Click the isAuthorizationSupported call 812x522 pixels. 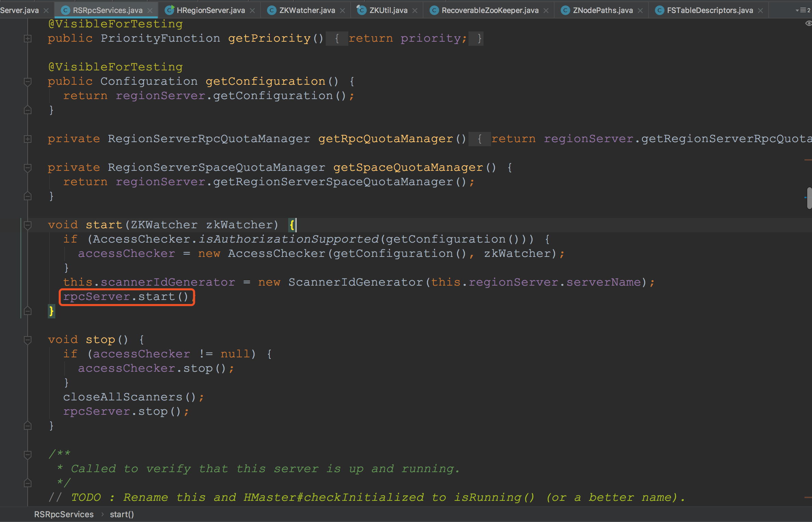pyautogui.click(x=289, y=239)
